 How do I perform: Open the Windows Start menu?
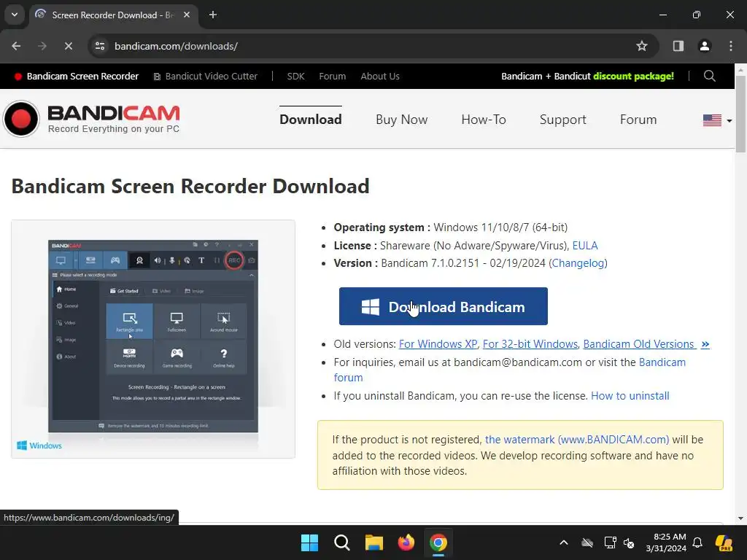(309, 542)
